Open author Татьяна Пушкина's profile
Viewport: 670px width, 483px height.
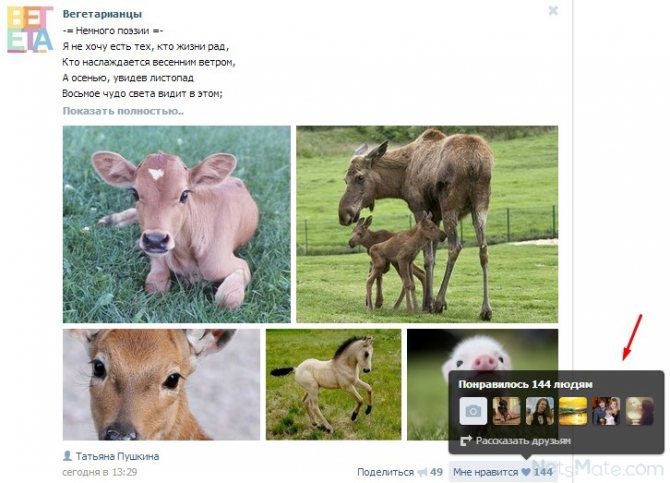point(118,456)
